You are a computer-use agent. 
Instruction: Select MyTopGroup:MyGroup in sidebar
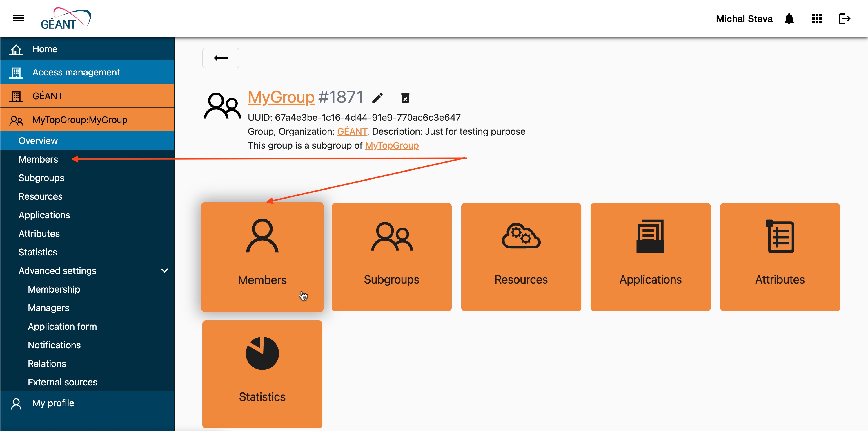pyautogui.click(x=87, y=120)
